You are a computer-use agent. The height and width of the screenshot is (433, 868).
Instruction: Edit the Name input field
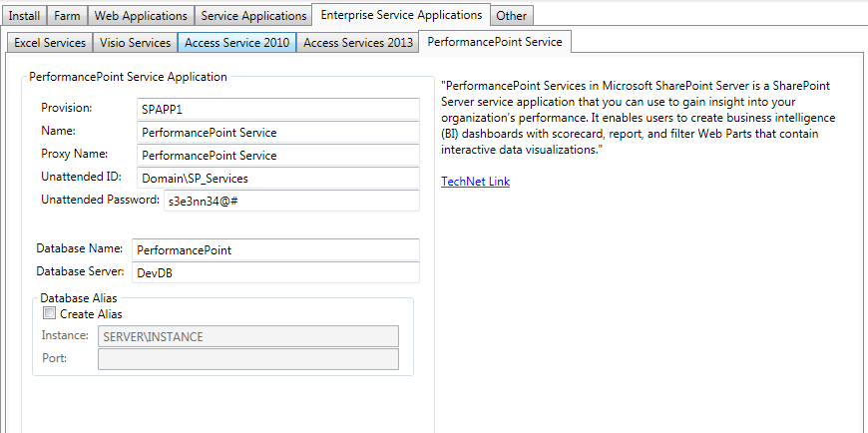pos(277,133)
